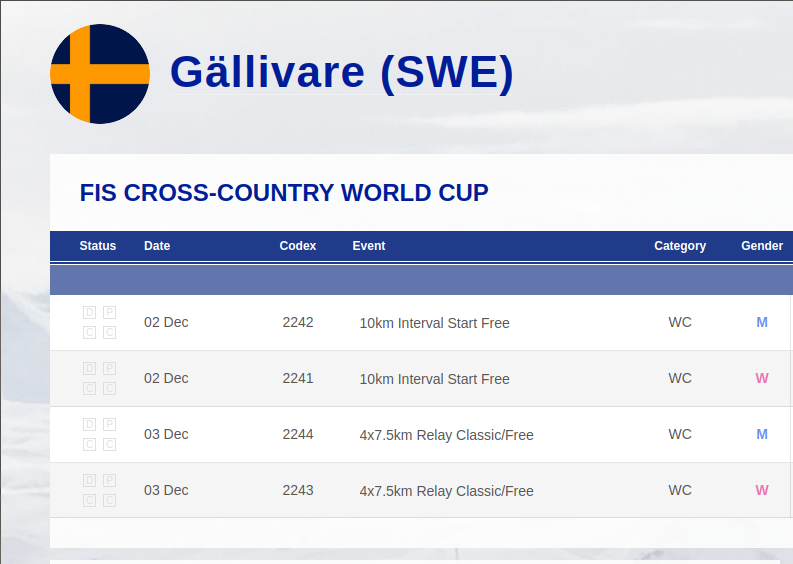Click the P status icon in codex 2242 row
Screen dimensions: 793x564
110,313
